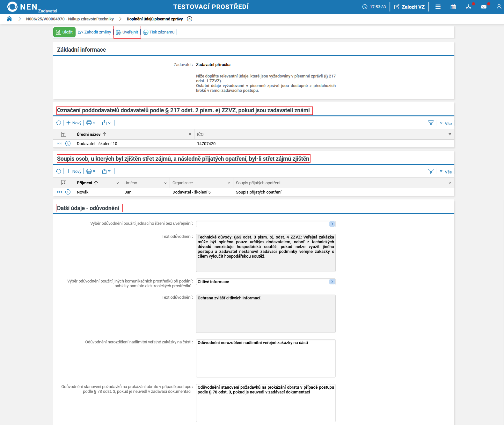This screenshot has height=425, width=504.
Task: Click Ochrana zvlášť citlivých informací text area
Action: (x=266, y=314)
